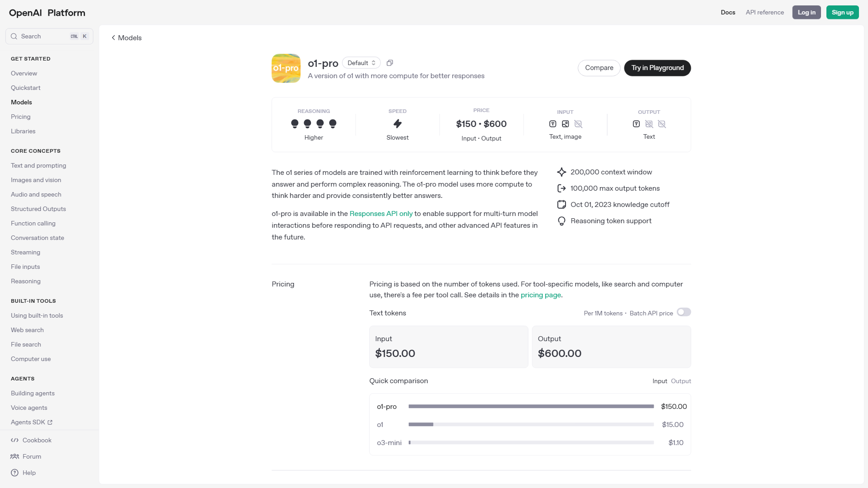Open Streaming in the sidebar

click(25, 252)
